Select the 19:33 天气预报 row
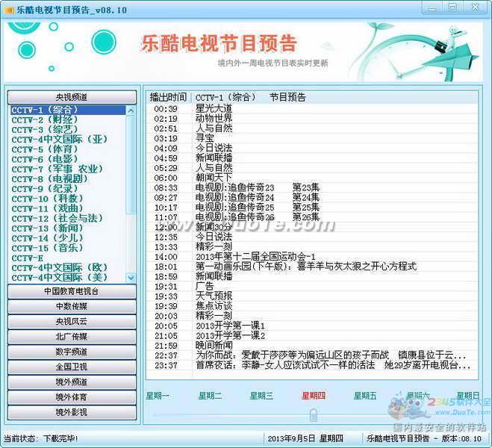The image size is (492, 448). 312,296
